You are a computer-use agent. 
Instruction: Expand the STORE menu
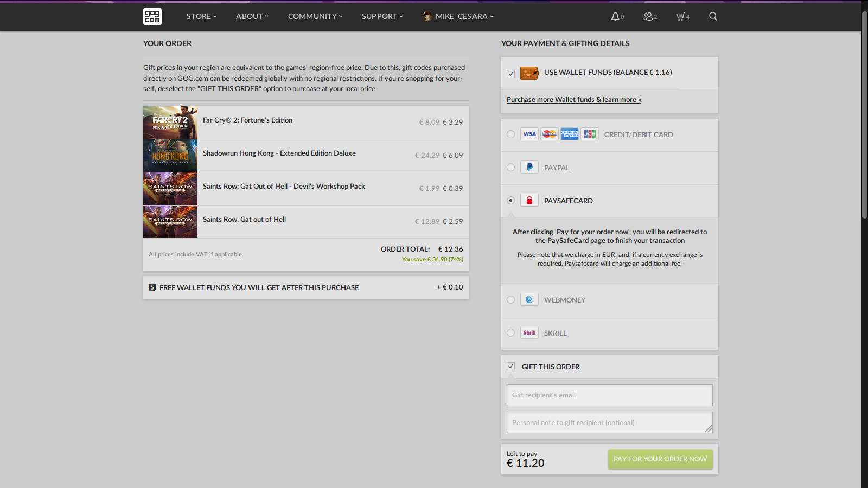click(x=201, y=16)
